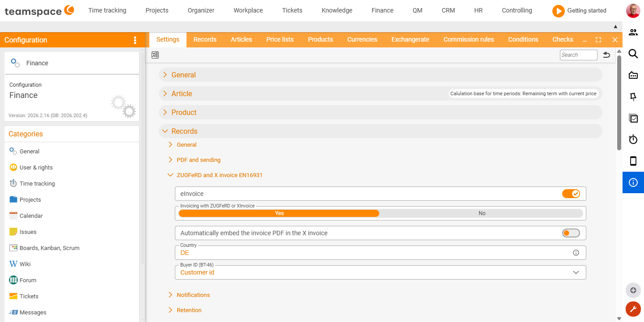Open the more tabs ellipsis in tab bar

tap(585, 40)
